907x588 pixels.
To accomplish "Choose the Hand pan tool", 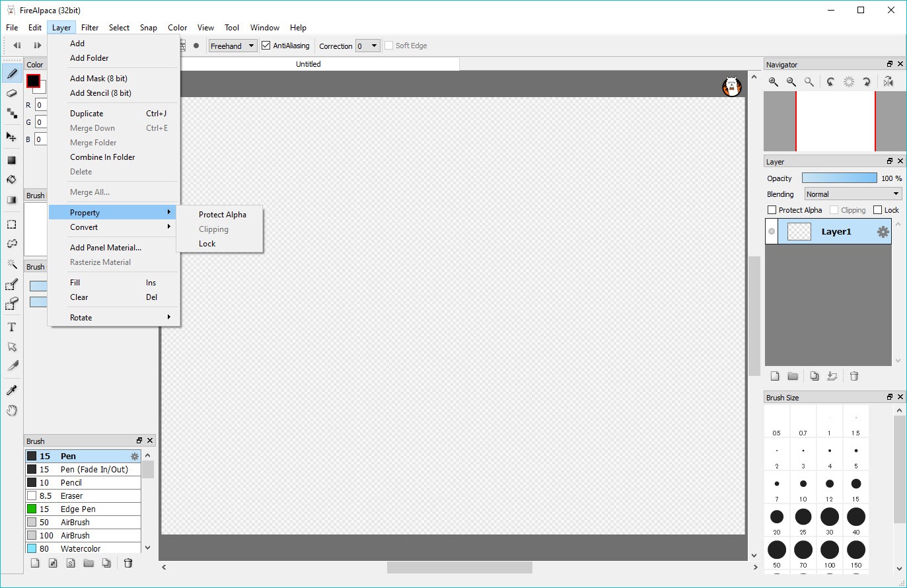I will [11, 410].
